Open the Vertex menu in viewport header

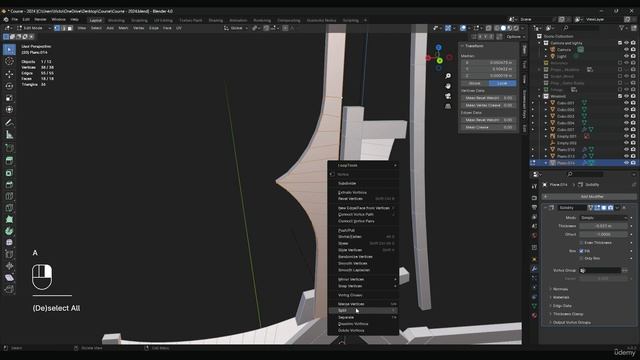[x=138, y=28]
